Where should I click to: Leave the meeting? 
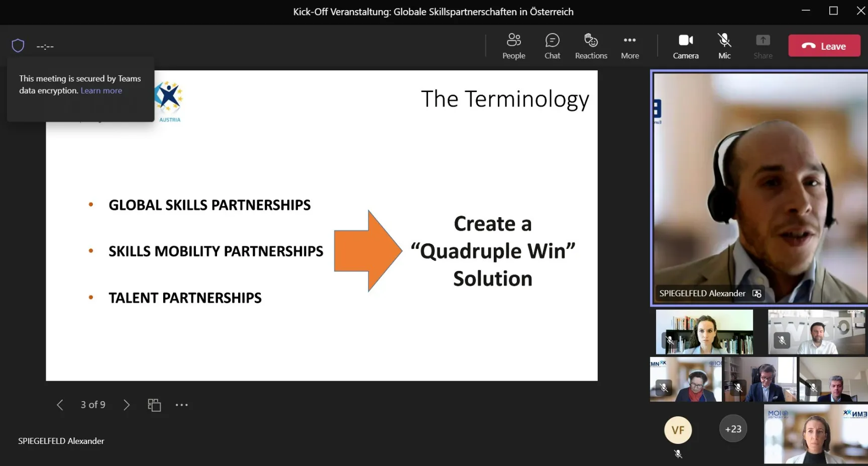pos(824,46)
